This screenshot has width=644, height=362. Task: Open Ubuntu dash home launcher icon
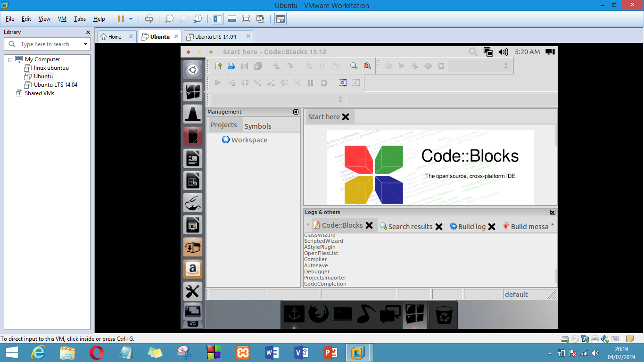click(x=192, y=70)
